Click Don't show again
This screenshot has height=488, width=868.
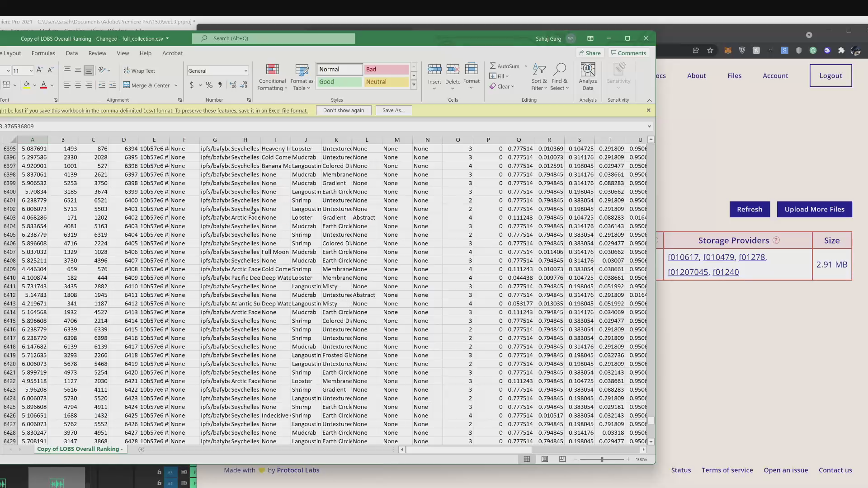click(x=344, y=110)
